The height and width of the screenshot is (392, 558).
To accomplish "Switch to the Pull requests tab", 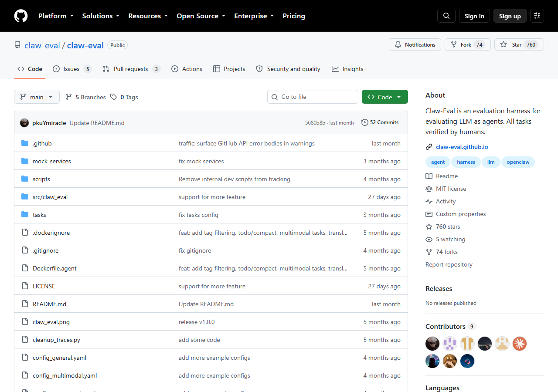I will point(132,69).
